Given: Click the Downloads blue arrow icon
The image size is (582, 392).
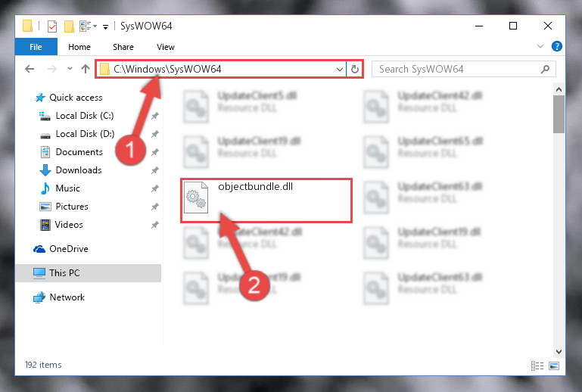Looking at the screenshot, I should [45, 170].
